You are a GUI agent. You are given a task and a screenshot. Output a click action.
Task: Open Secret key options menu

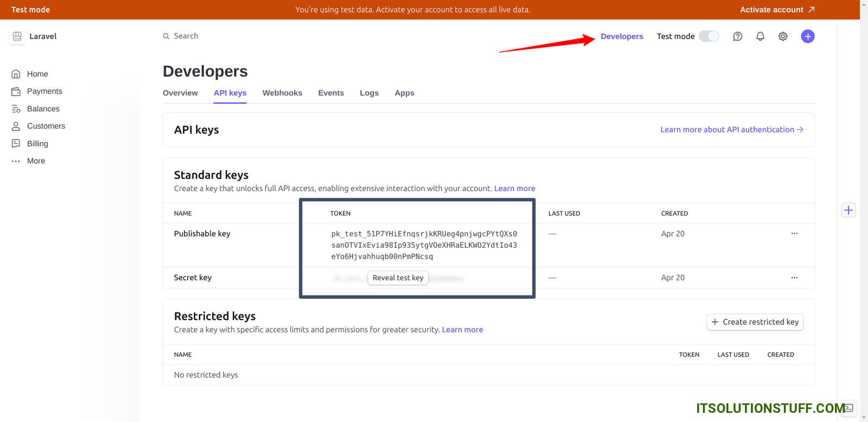(x=794, y=278)
